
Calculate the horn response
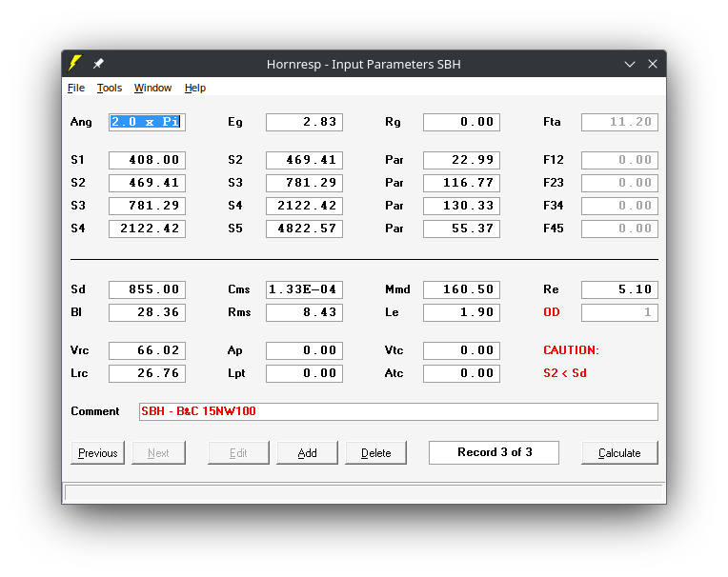pyautogui.click(x=619, y=452)
